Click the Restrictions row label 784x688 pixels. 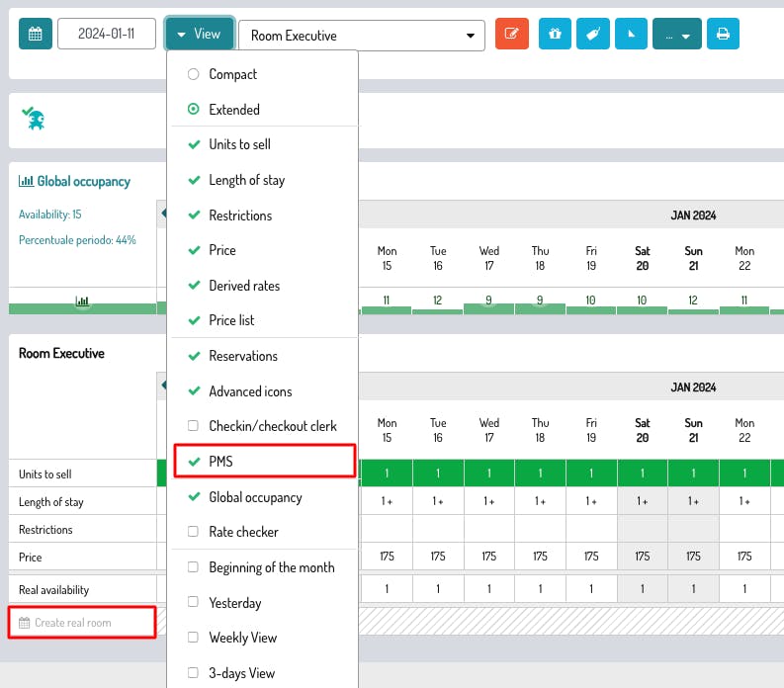click(45, 530)
